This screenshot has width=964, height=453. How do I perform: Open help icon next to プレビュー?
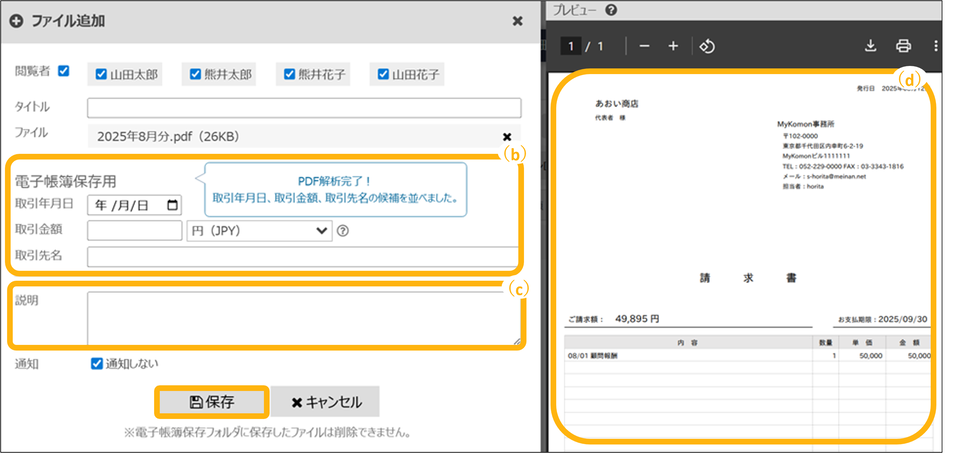coord(611,10)
